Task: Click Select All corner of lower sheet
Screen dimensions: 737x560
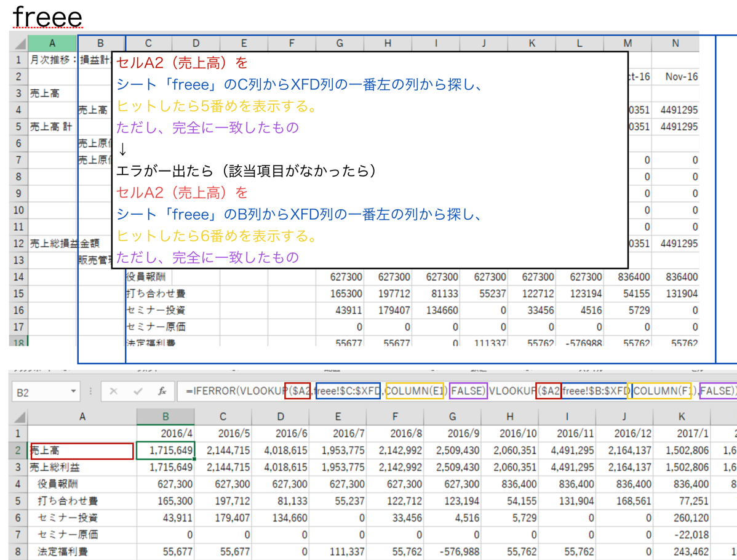Action: click(x=19, y=417)
